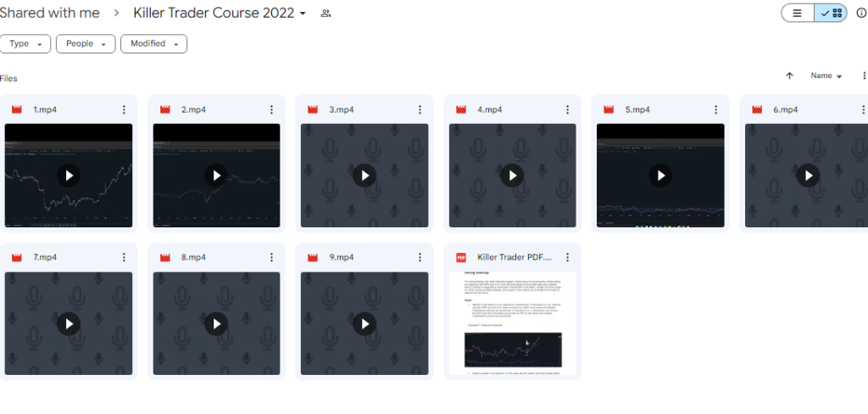Open the Killer Trader PDF thumbnail
Viewport: 868px width, 414px height.
[512, 323]
